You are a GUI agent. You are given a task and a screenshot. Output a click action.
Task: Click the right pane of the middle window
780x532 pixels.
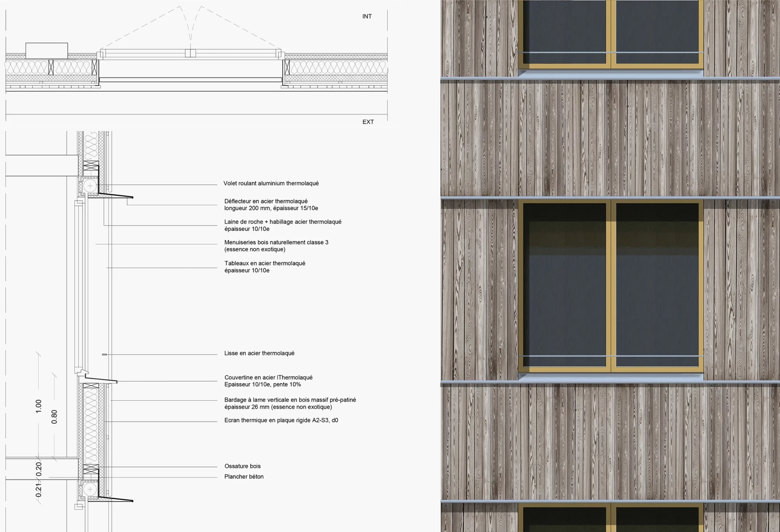pos(657,285)
